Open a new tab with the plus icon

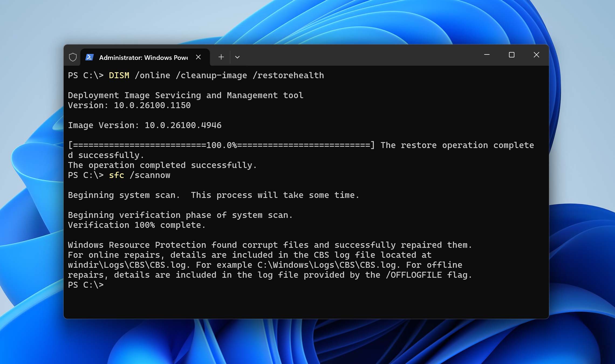pyautogui.click(x=221, y=57)
